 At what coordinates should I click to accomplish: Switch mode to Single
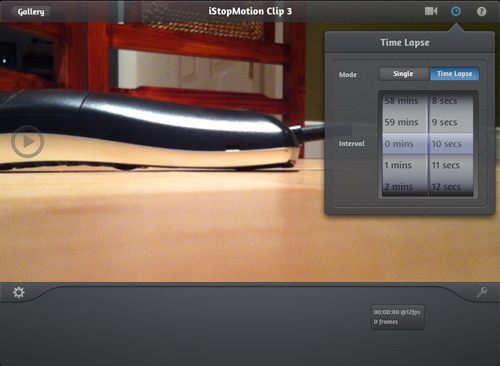coord(403,74)
